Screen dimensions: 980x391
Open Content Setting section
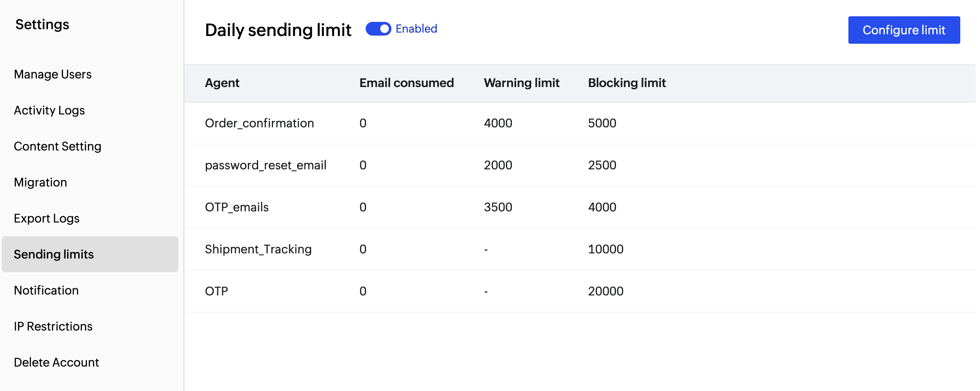point(57,146)
